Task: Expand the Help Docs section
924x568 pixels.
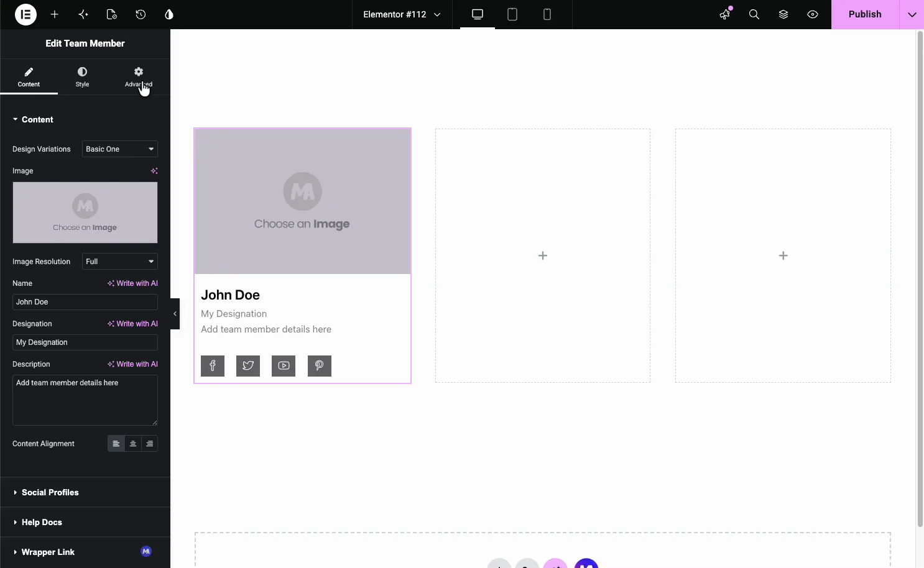Action: [85, 522]
